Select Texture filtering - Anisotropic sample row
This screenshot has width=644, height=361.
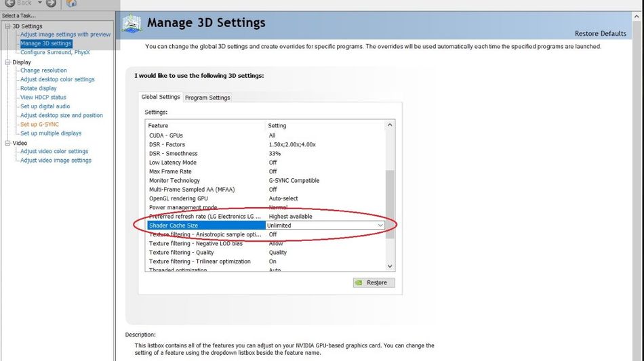pos(266,234)
